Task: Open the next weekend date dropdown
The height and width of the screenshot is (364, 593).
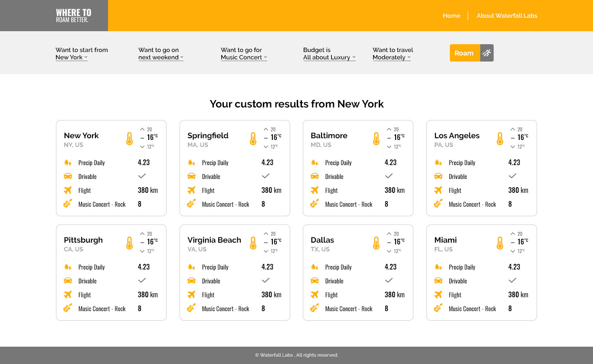Action: point(161,57)
